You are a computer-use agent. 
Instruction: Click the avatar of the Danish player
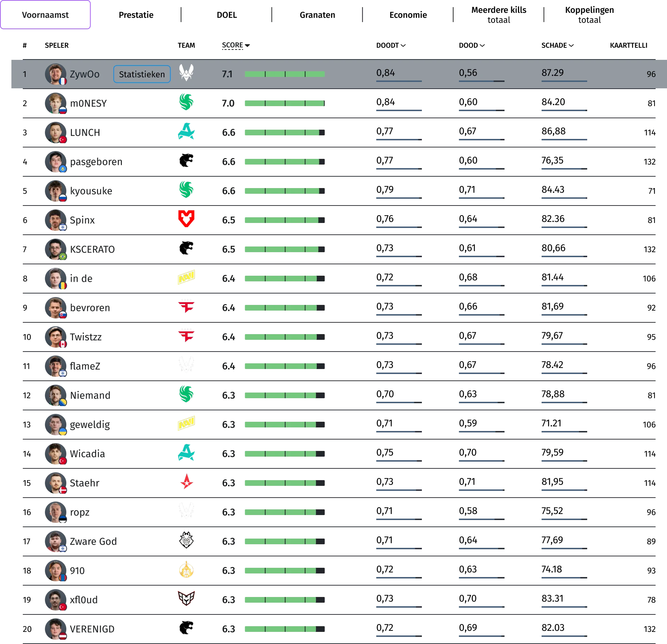[x=54, y=483]
